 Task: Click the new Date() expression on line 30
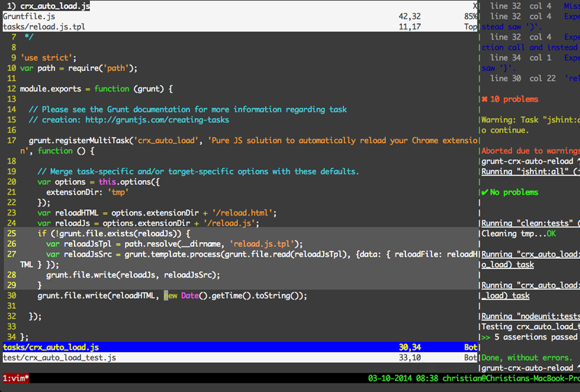[x=186, y=296]
